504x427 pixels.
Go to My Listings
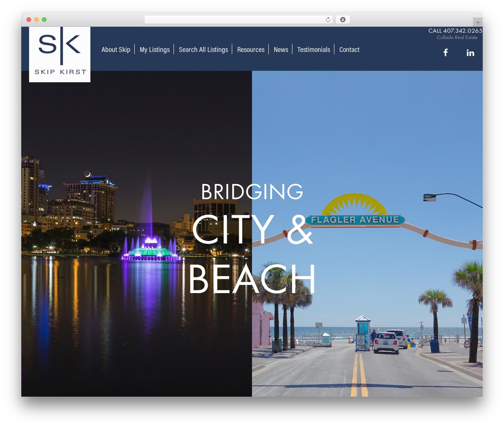tap(154, 50)
